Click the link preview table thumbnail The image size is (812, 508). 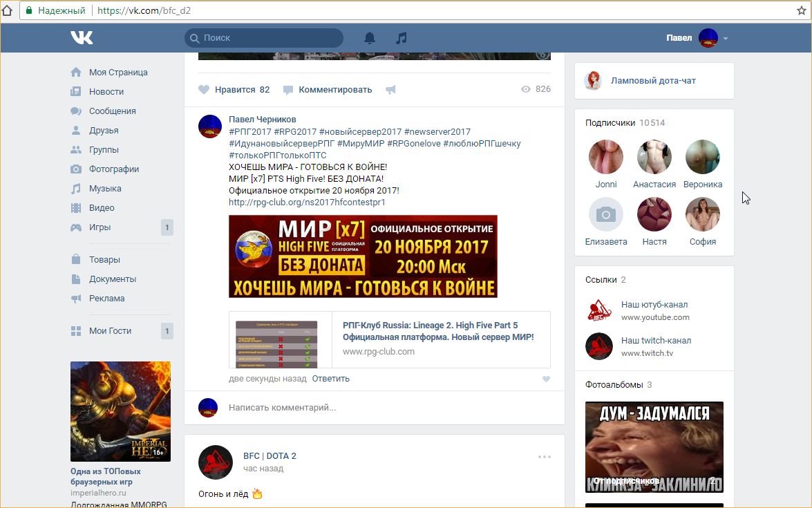276,344
